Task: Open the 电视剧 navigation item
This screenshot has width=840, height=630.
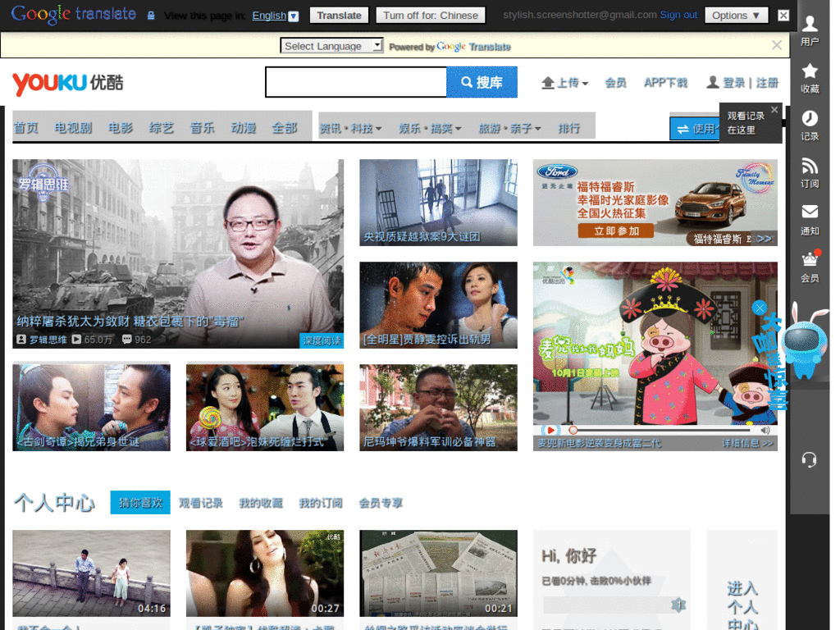Action: click(x=73, y=127)
